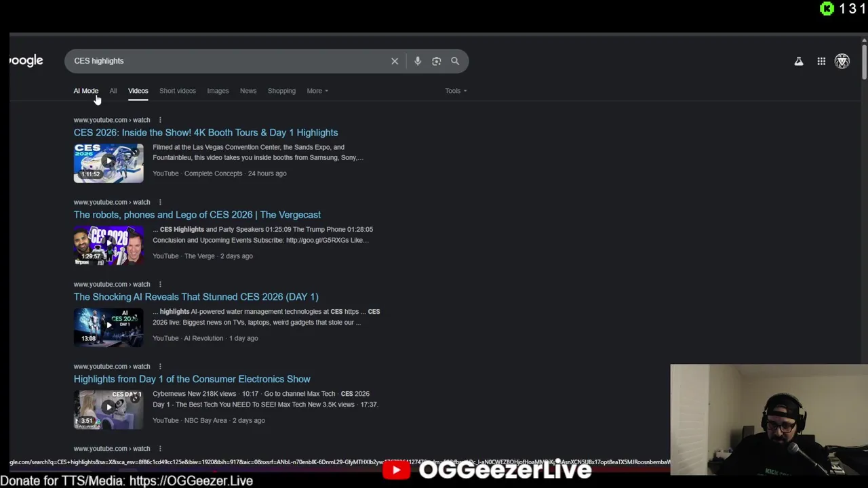Click 'AI Revolution' channel text
The image size is (868, 488).
click(203, 338)
